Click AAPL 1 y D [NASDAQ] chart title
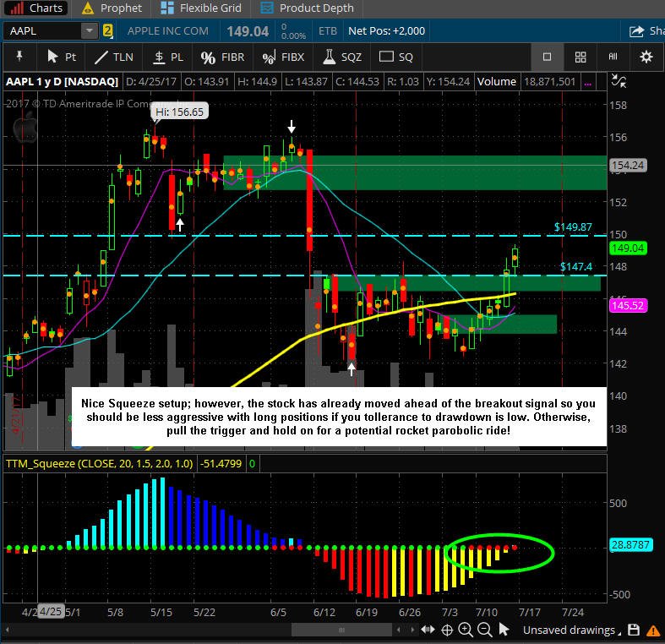The height and width of the screenshot is (644, 665). pos(62,81)
